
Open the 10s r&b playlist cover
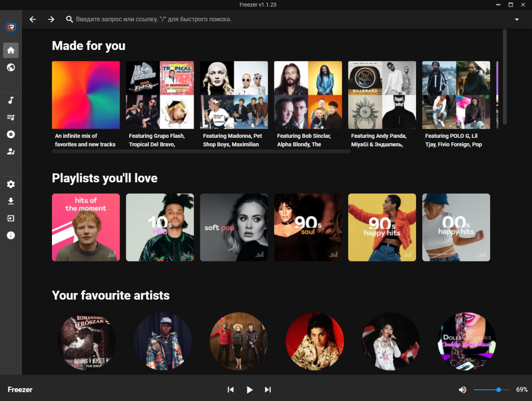160,227
